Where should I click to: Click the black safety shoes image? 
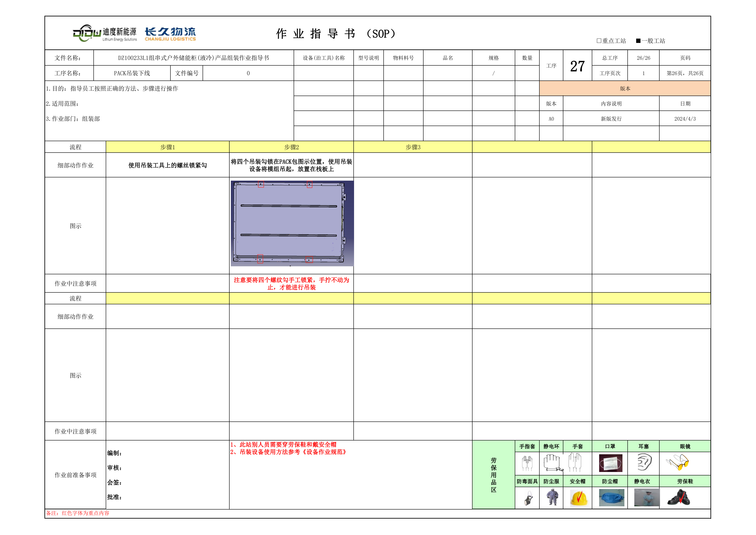[x=679, y=498]
